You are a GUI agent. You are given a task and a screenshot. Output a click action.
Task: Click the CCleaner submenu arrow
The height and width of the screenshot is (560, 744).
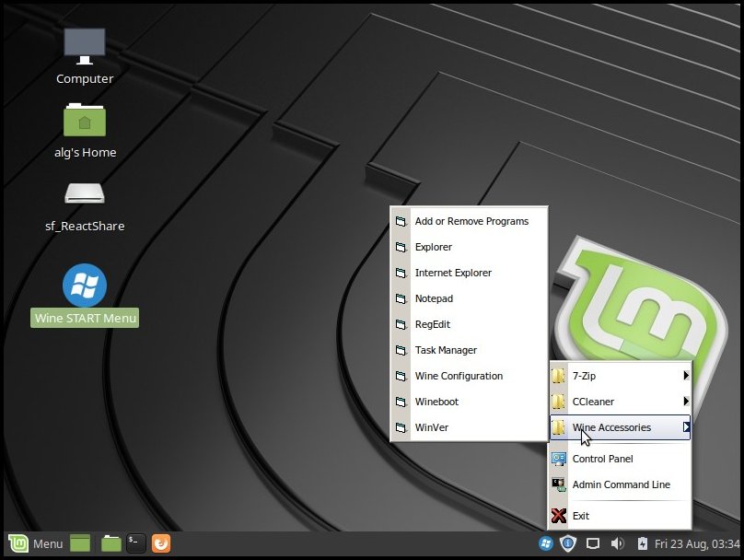click(x=686, y=401)
